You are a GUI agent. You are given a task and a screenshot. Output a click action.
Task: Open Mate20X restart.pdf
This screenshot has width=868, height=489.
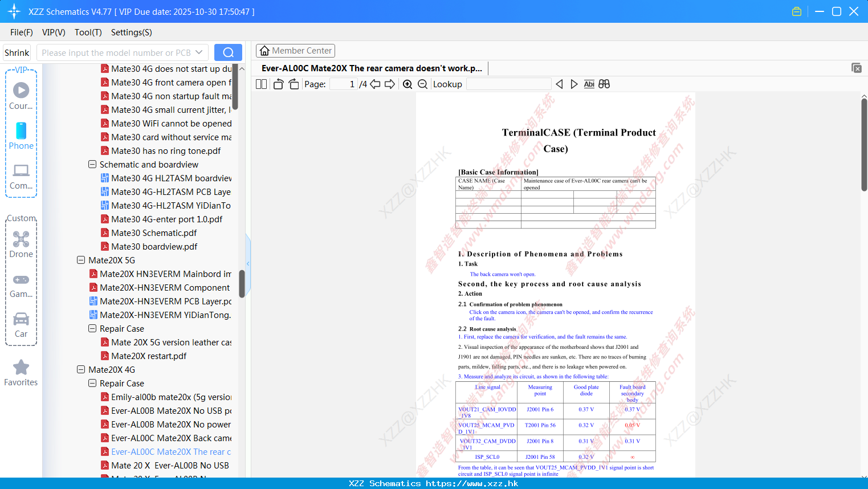(x=149, y=356)
